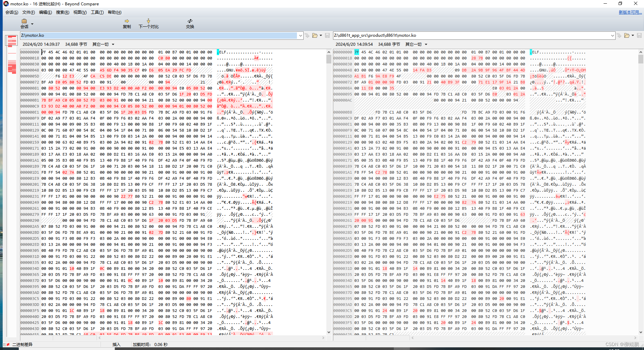Click the left path field Z:\motor.ko
This screenshot has height=350, width=644.
pos(159,35)
